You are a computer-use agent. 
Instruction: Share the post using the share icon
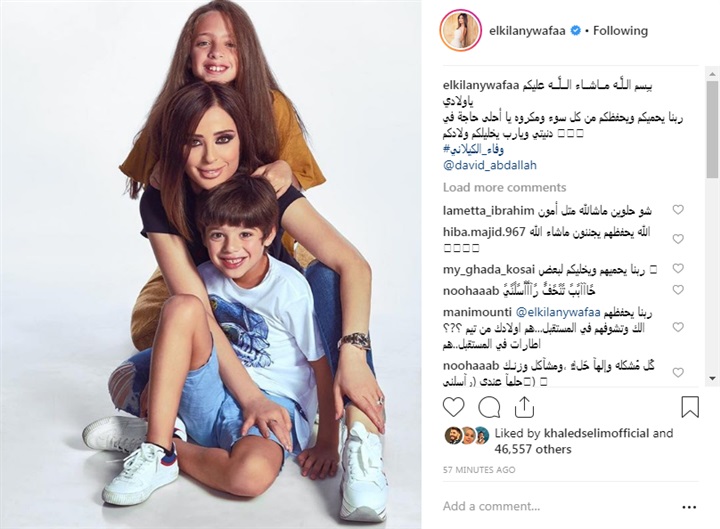pos(524,407)
